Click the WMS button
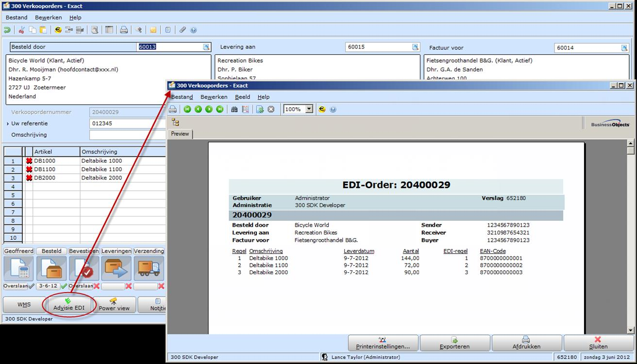The image size is (637, 364). coord(24,305)
